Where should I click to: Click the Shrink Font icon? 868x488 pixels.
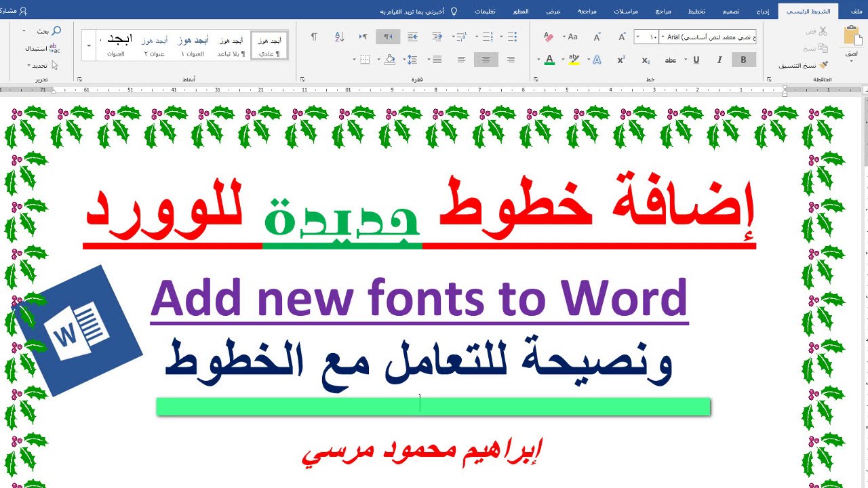tap(597, 37)
